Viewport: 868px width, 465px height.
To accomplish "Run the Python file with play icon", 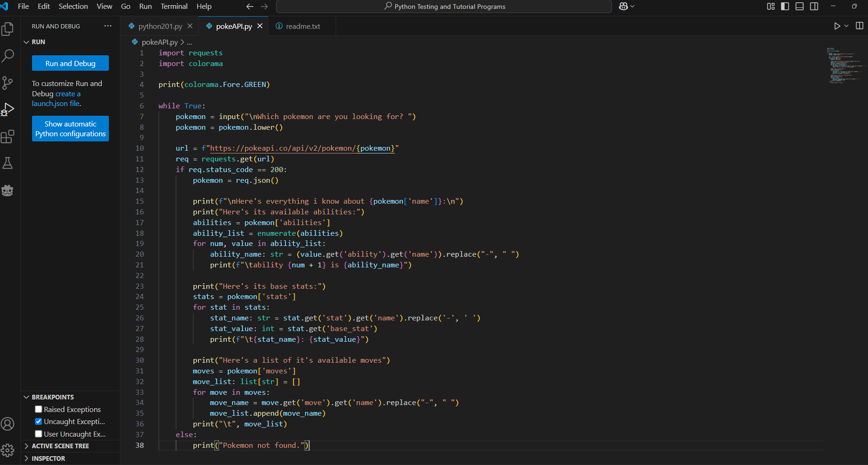I will click(x=837, y=26).
